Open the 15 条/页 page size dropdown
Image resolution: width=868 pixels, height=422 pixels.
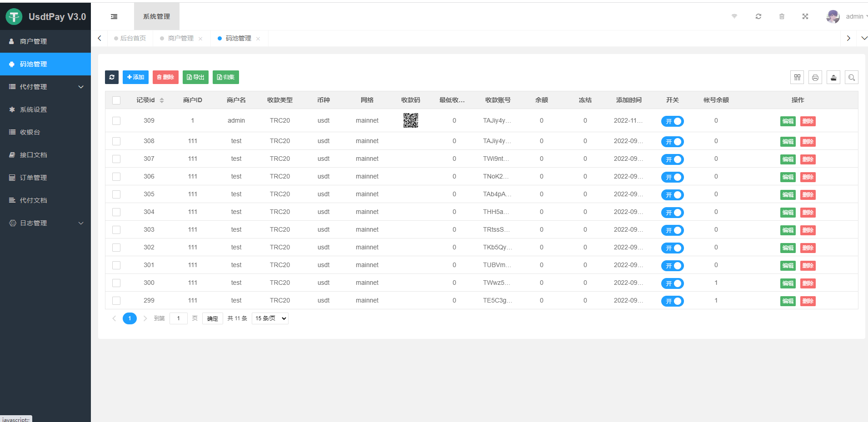270,318
